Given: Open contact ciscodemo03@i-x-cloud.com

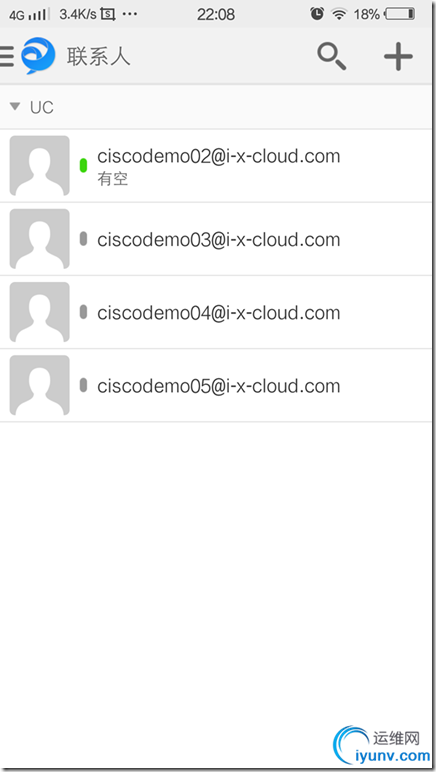Looking at the screenshot, I should 216,239.
